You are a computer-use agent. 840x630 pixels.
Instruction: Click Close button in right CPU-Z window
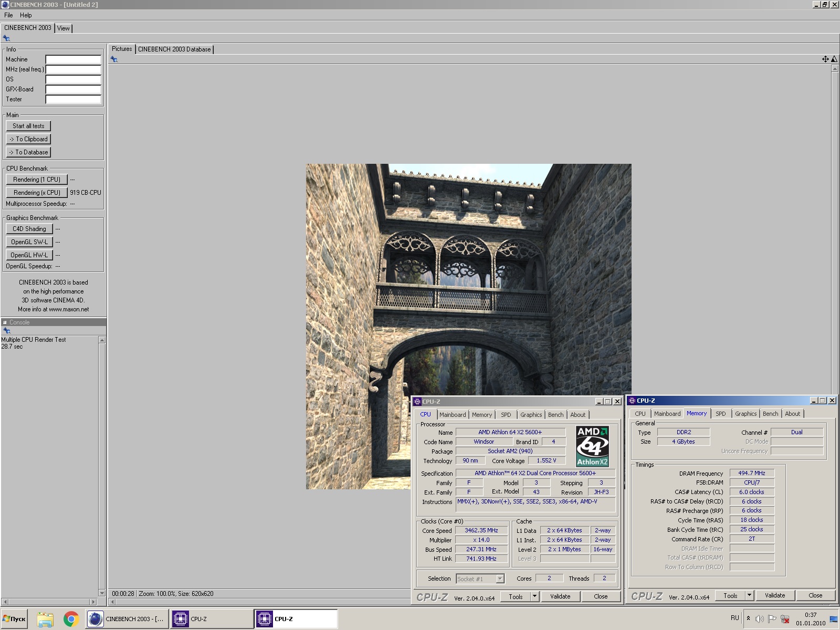[815, 595]
